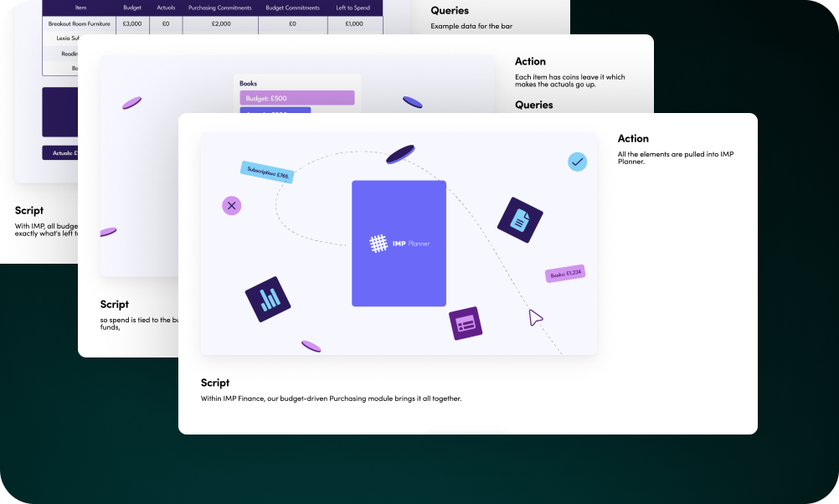Click the Action heading on front slide
This screenshot has height=504, width=839.
[x=633, y=139]
